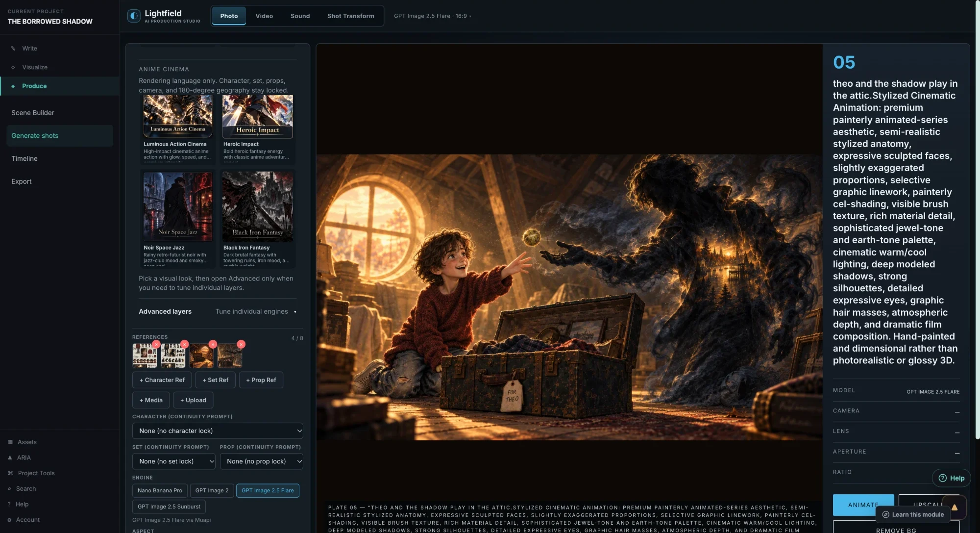Screen dimensions: 980x533
Task: Remove the fourth reference thumbnail
Action: [x=241, y=344]
